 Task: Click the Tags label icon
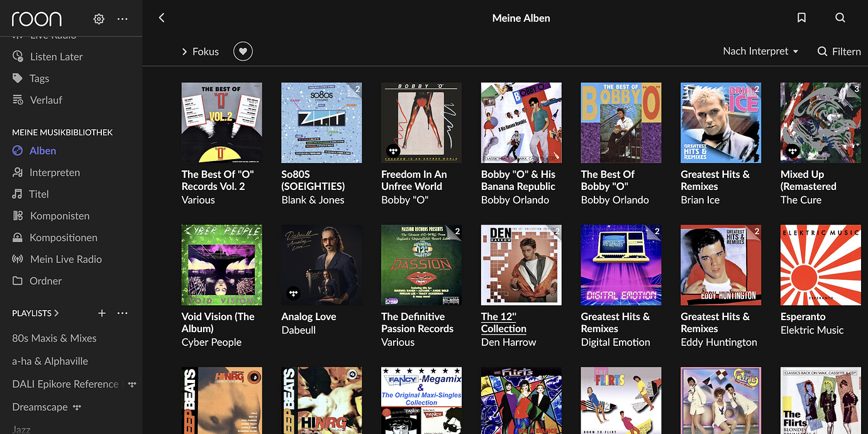coord(18,79)
